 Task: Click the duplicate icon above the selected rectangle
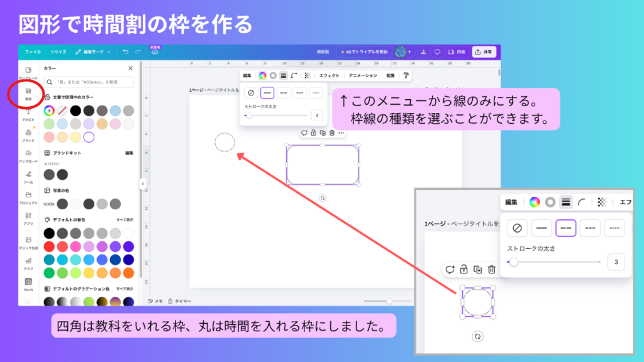tap(323, 133)
